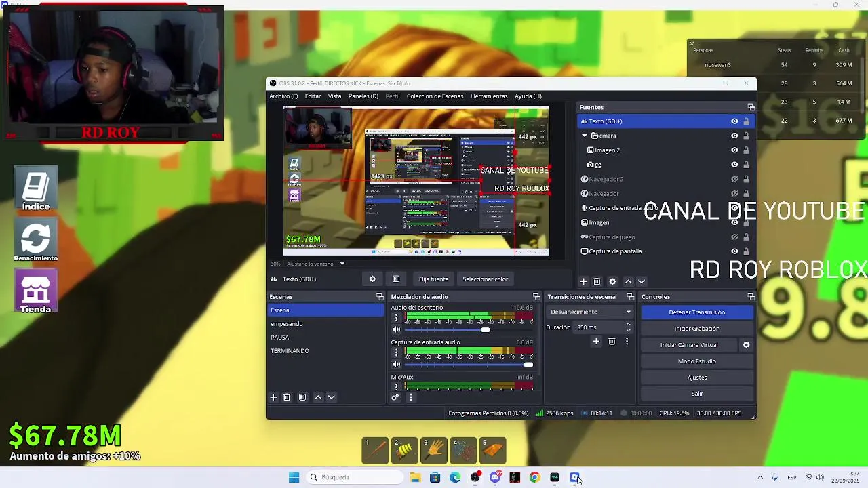Toggle lock on Texto (GDI+) source

(x=747, y=121)
